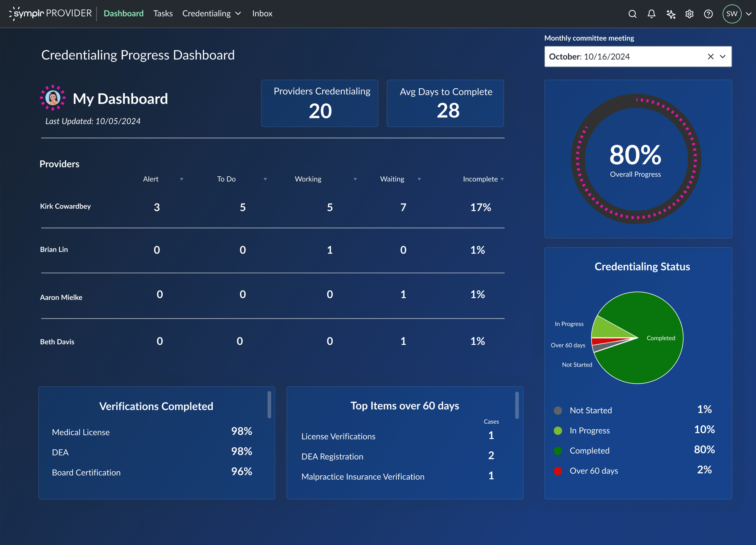Open the Incomplete column filter
The image size is (756, 545).
[x=502, y=179]
